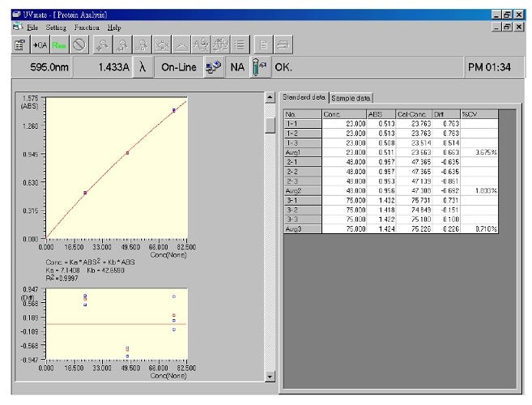Click the 1.833% CV value for Avg2
Viewport: 532px width, 405px height.
479,191
